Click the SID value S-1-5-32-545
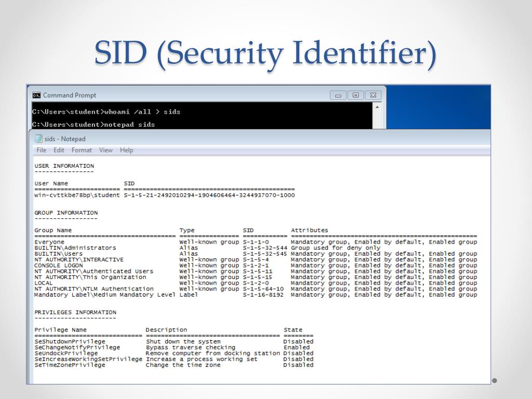This screenshot has width=532, height=399. tap(265, 254)
